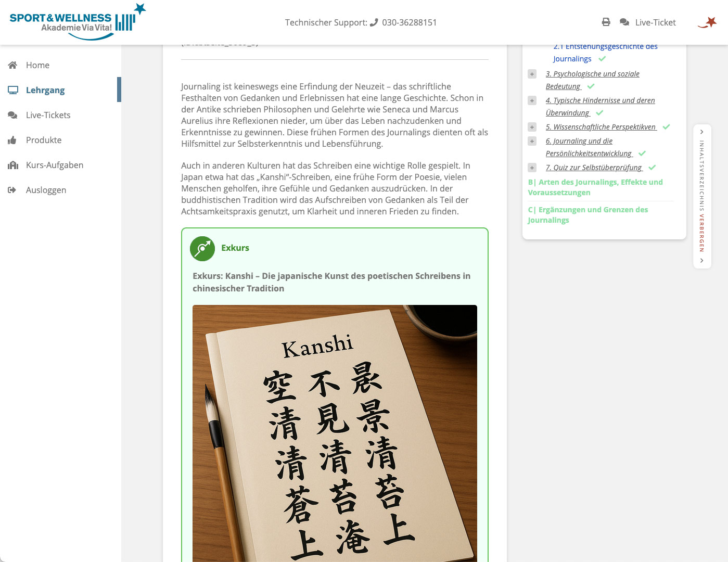
Task: Click the green Exkurs compass icon
Action: point(202,248)
